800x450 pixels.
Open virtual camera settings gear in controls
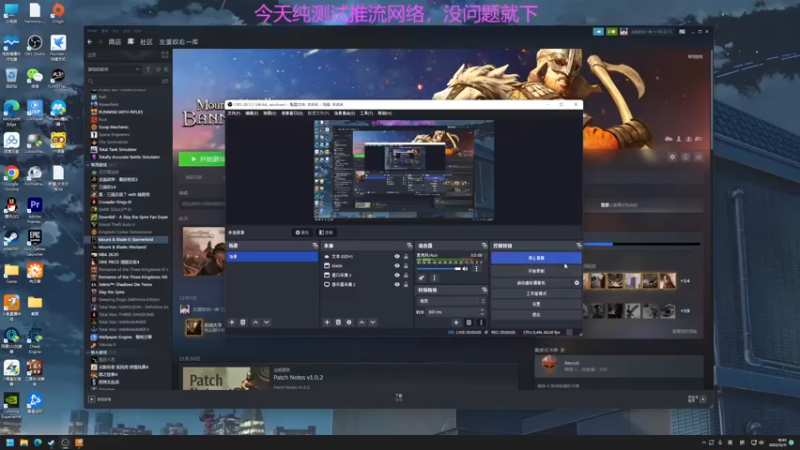[x=577, y=283]
